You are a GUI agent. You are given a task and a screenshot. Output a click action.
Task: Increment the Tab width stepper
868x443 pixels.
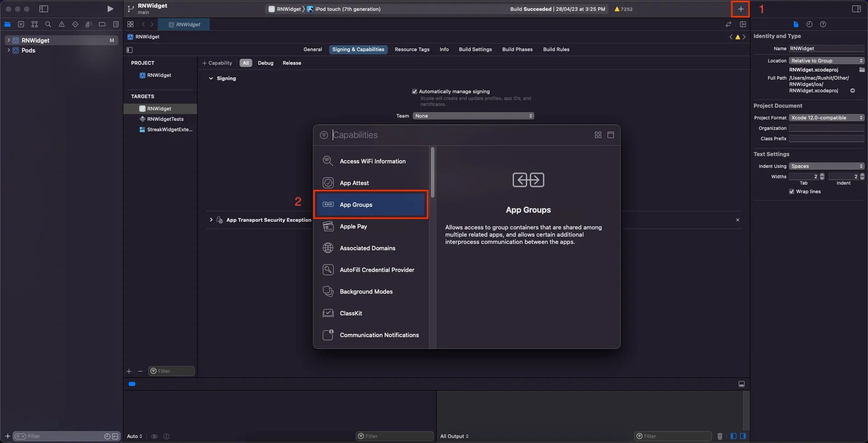click(x=822, y=175)
